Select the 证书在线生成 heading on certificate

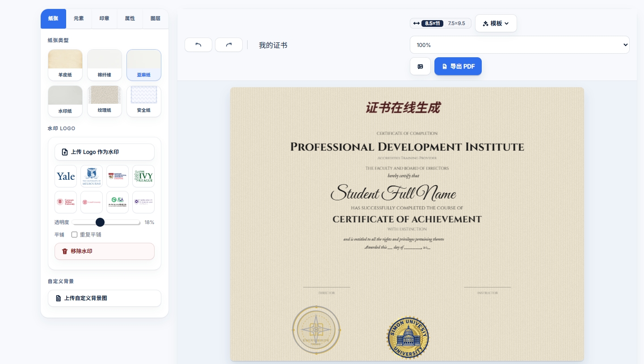(x=403, y=108)
